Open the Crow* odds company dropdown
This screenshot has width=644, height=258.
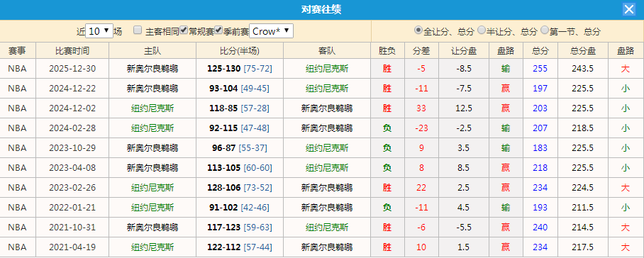(272, 30)
